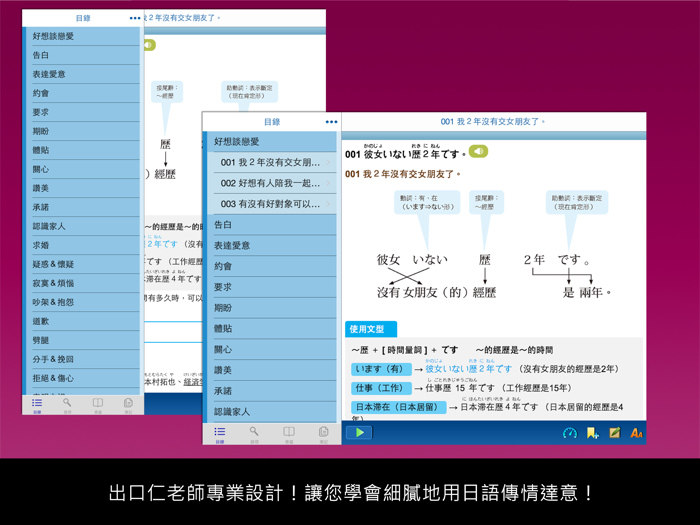Open the chevron on row 003 有沒有好對象可以…

(329, 204)
